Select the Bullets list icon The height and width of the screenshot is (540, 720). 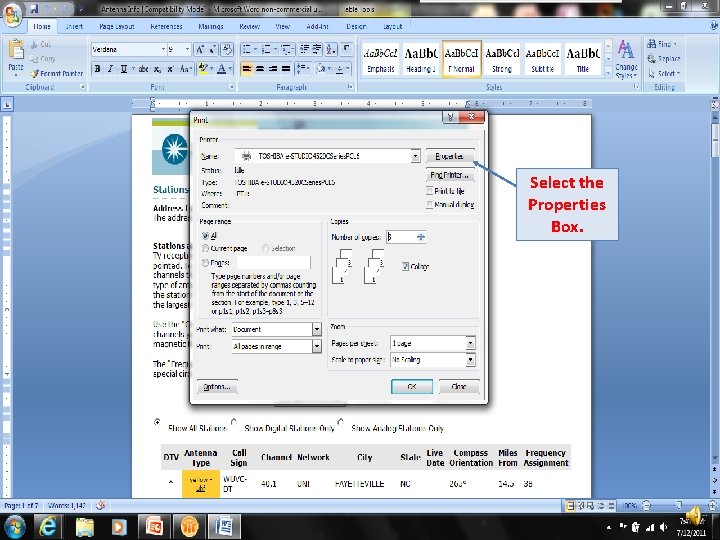(247, 49)
